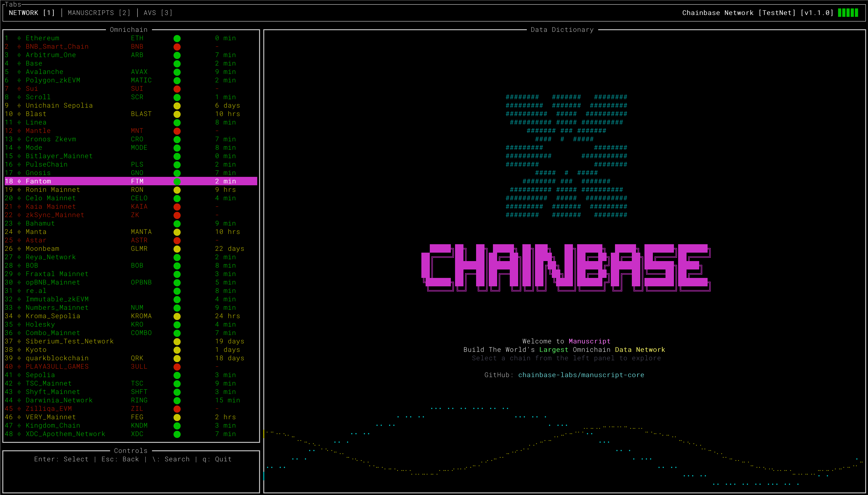Select the Combo_Mainnet chain row

(131, 333)
